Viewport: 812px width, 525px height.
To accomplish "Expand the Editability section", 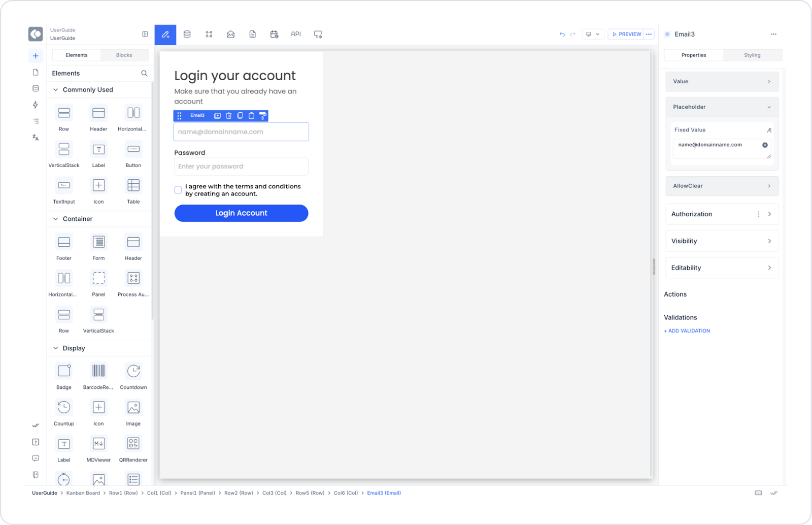I will [x=722, y=268].
